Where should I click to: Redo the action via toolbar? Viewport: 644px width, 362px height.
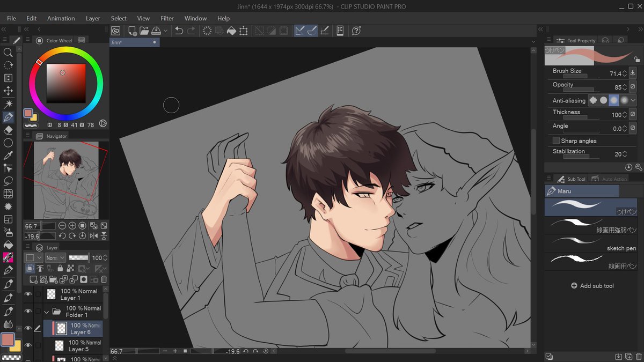(191, 31)
